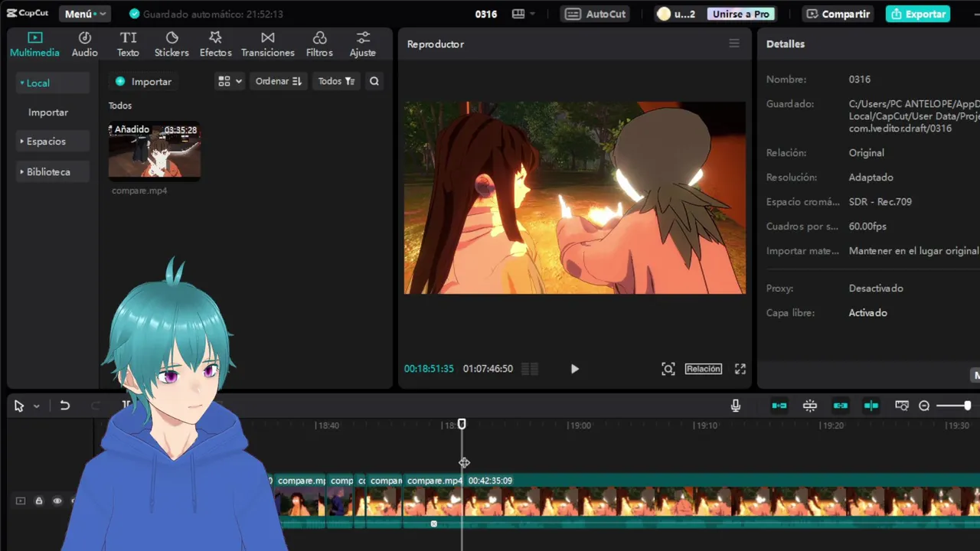Click the timeline playhead marker
Viewport: 980px width, 551px height.
(x=462, y=424)
